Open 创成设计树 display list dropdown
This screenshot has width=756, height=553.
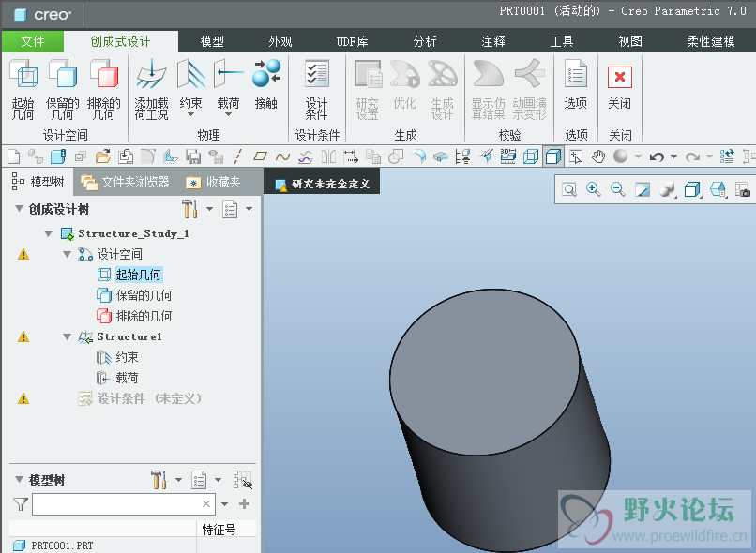tap(249, 209)
